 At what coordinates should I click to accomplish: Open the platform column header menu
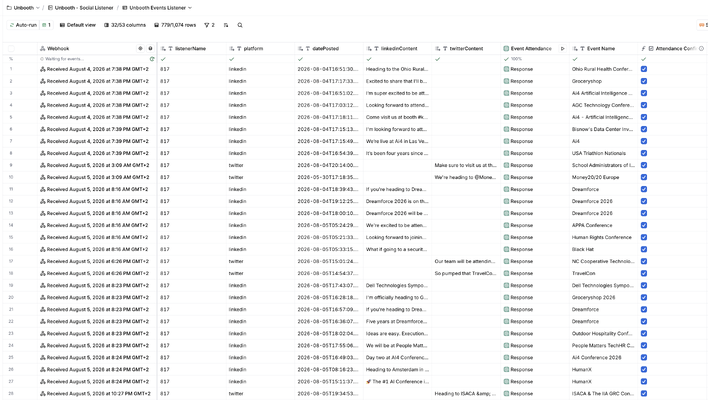pyautogui.click(x=260, y=49)
